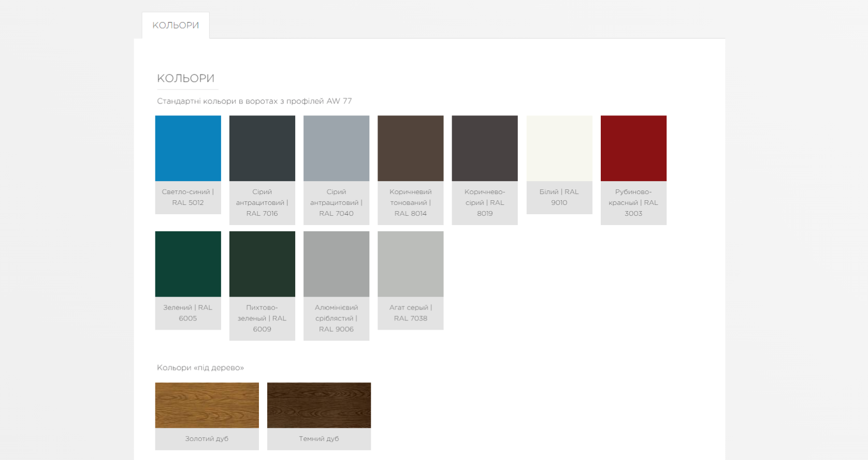The image size is (868, 460).
Task: Click the brown-grey RAL 8019 swatch
Action: [x=485, y=148]
